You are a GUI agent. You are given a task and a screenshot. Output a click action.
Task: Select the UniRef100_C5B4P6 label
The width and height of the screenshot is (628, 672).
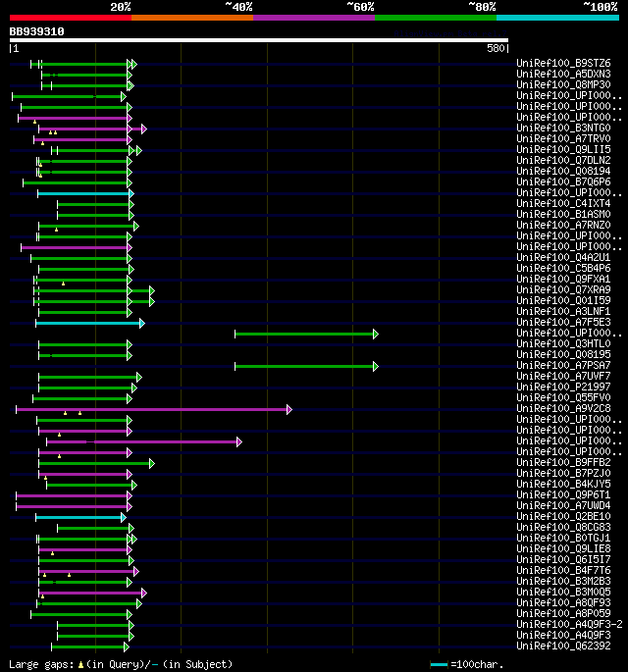tap(563, 268)
